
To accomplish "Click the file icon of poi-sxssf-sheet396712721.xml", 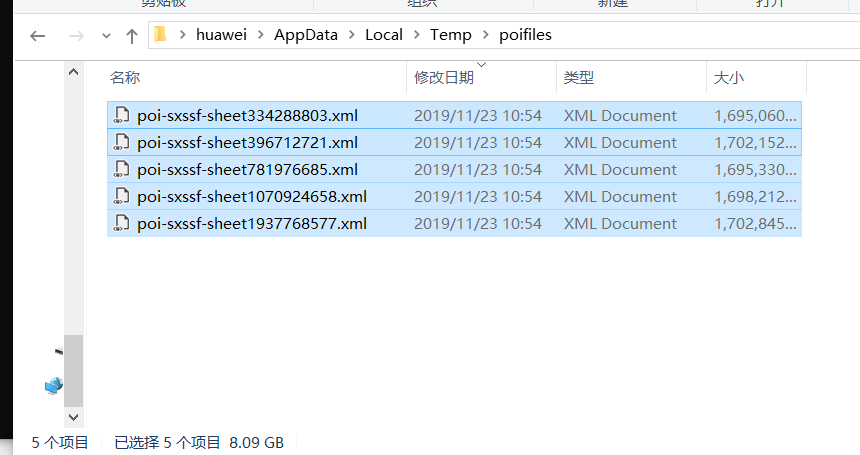I will point(122,142).
